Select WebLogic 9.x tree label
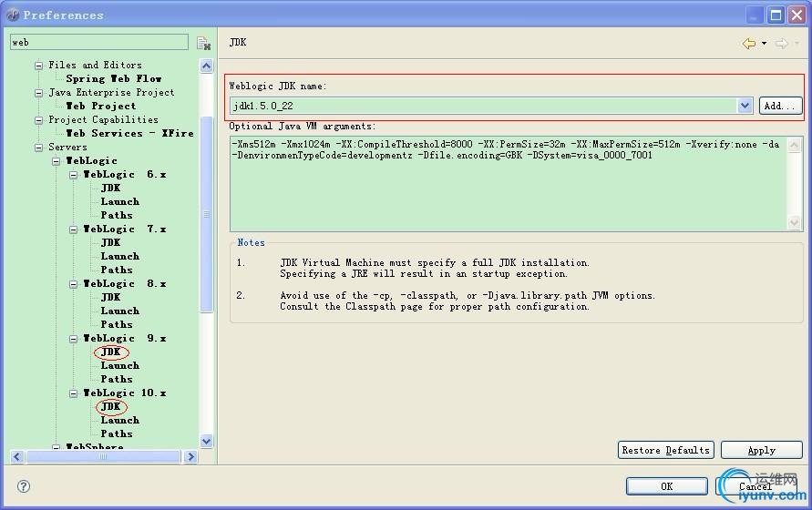The width and height of the screenshot is (812, 510). tap(125, 338)
